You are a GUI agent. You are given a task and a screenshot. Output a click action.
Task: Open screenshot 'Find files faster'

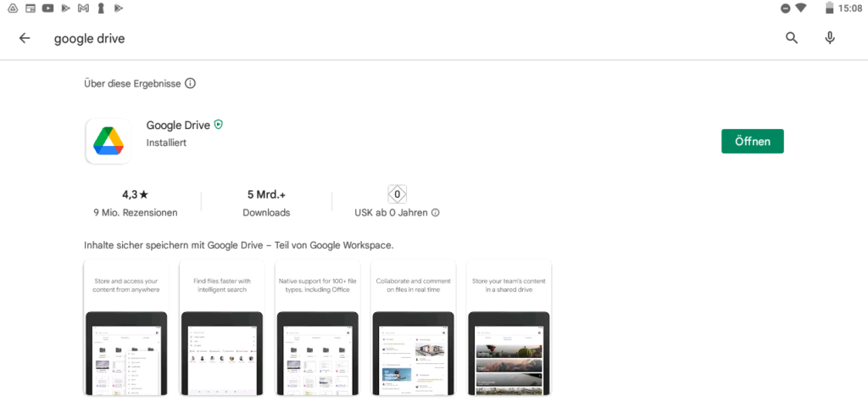point(222,327)
